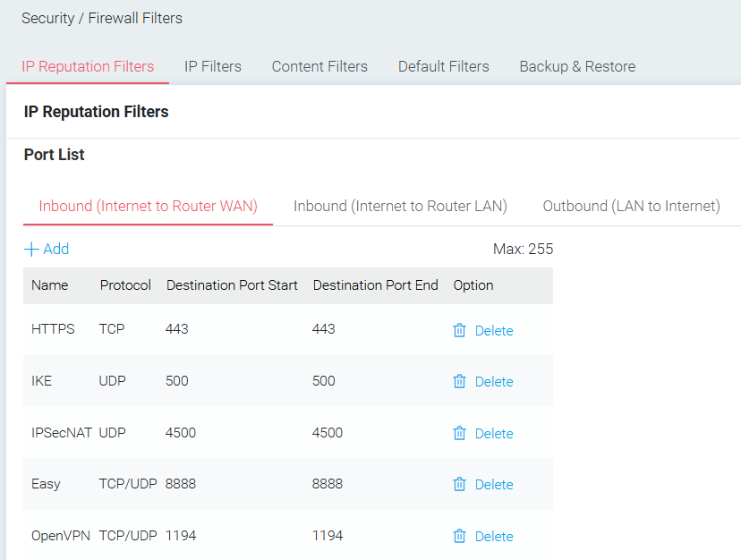Click trash icon in IPSecNAT row
The height and width of the screenshot is (560, 741).
(459, 433)
